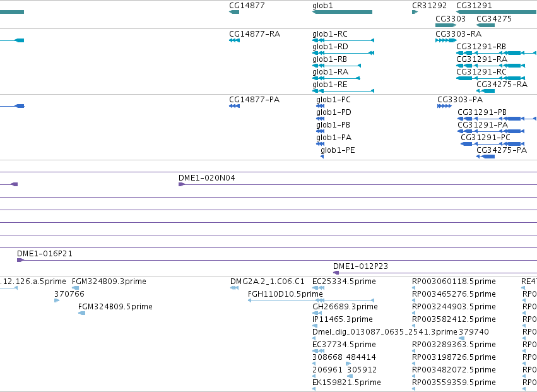Screen dimensions: 537x392
Task: Click the CG3303-RA transcript label
Action: (458, 34)
